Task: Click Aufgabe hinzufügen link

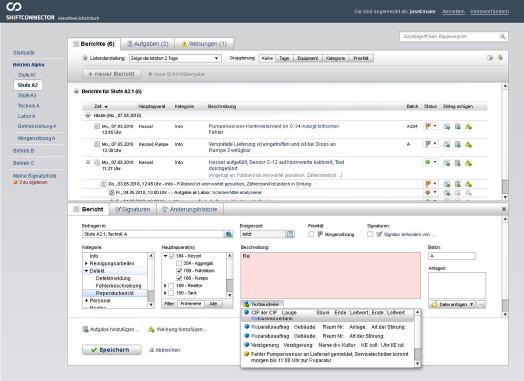Action: (110, 329)
